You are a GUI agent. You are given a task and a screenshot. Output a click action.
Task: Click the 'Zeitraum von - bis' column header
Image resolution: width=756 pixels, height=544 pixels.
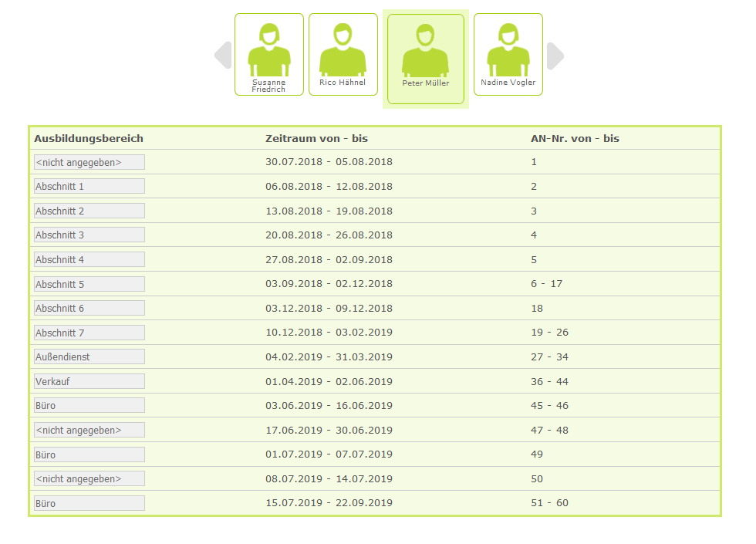[x=316, y=139]
